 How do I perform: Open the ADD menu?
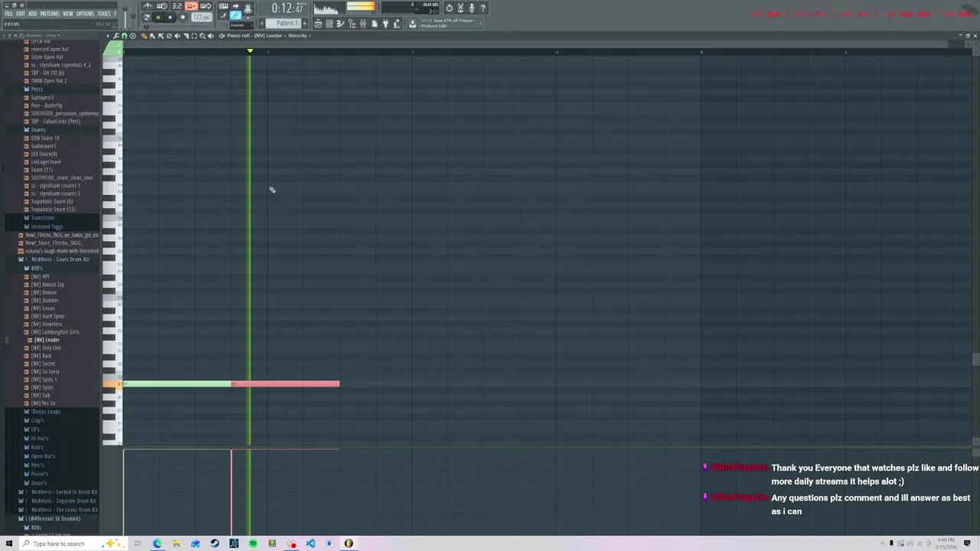(x=32, y=14)
